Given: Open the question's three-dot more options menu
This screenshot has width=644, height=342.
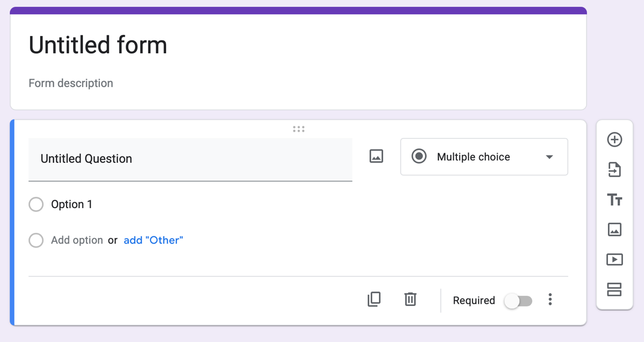Looking at the screenshot, I should tap(550, 300).
